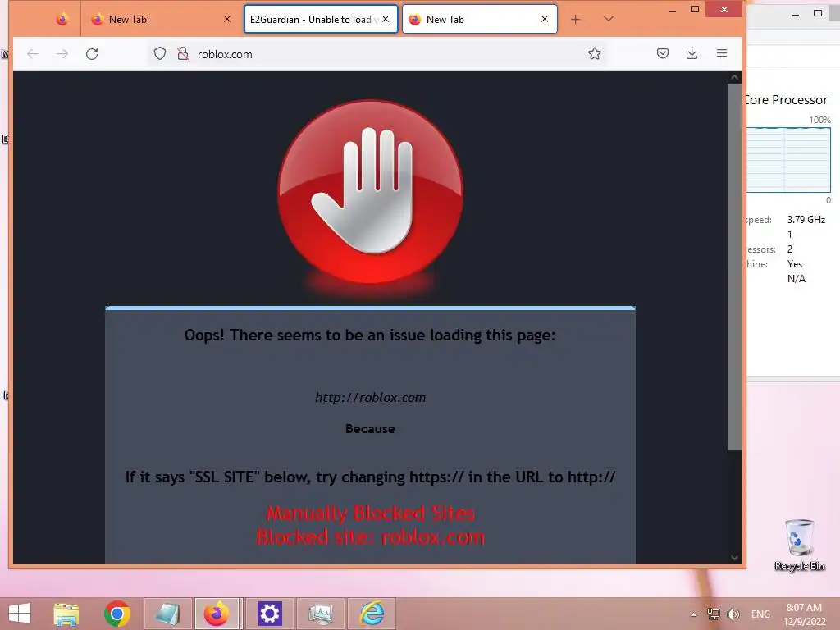Screen dimensions: 840x630
Task: Maximize the Task Manager window behind
Action: coord(818,14)
